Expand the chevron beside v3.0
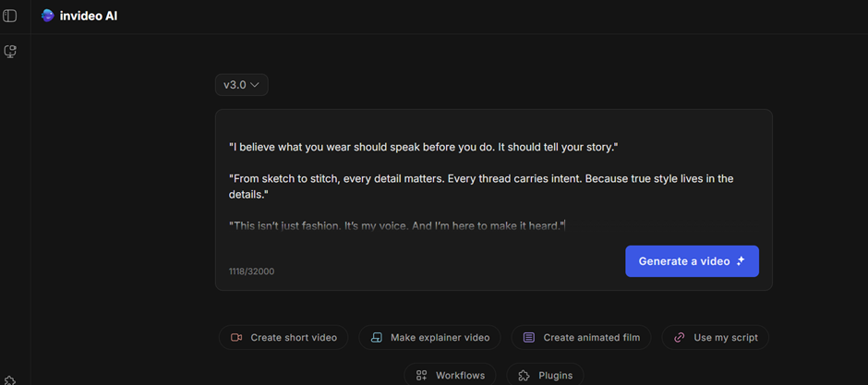The width and height of the screenshot is (868, 385). click(256, 85)
